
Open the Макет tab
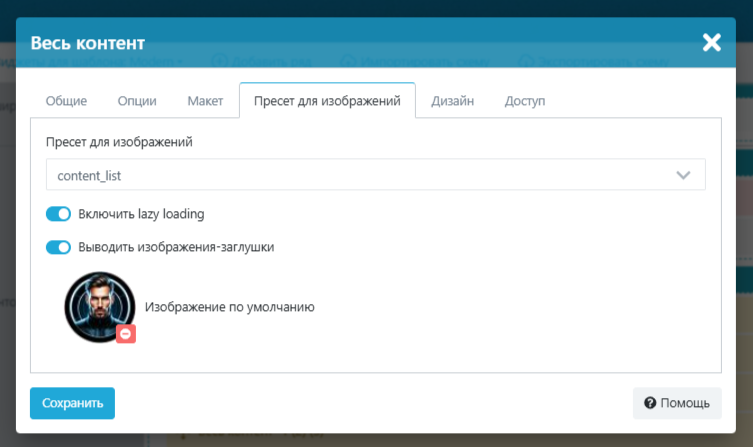[205, 101]
